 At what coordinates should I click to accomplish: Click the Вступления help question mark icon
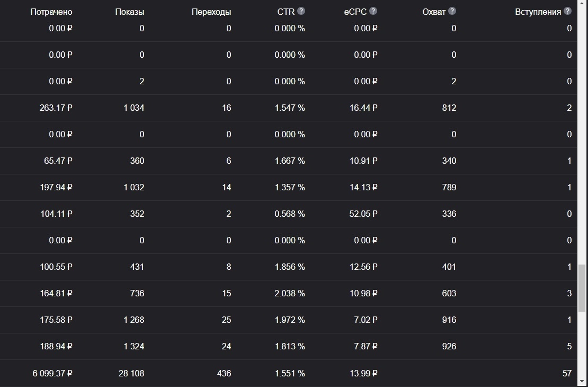[x=568, y=11]
